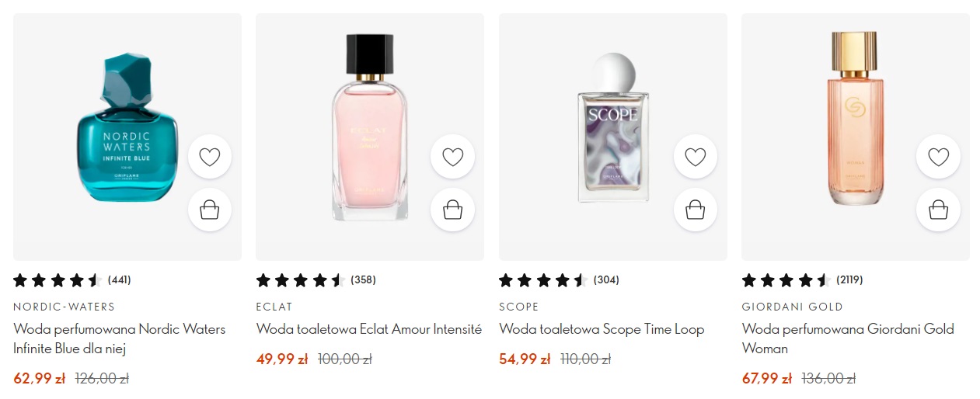Add Eclat Amour Intensité to shopping bag
This screenshot has width=980, height=399.
pos(452,210)
